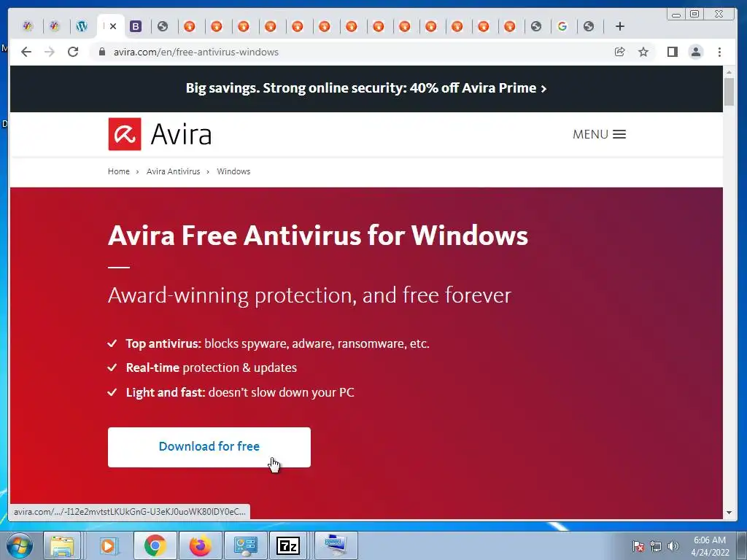Switch to the WordPress tab
The width and height of the screenshot is (747, 560).
82,26
